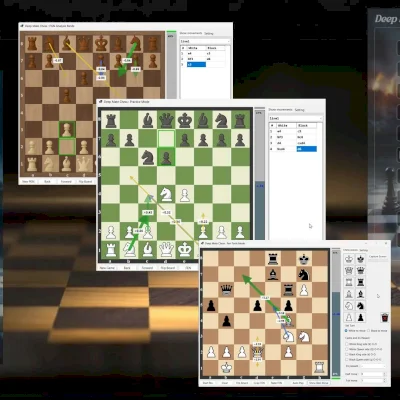Expand the line dropdown in Practice Mode window
400x400 pixels.
[x=296, y=118]
